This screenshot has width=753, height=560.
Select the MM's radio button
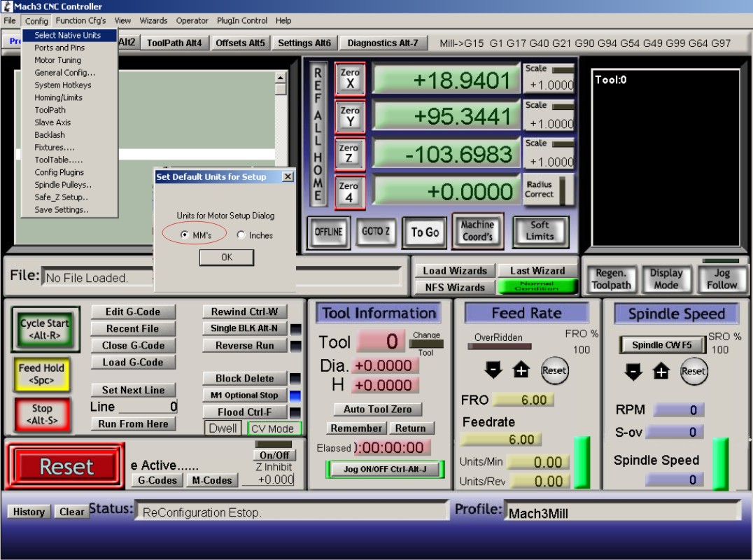(x=185, y=235)
